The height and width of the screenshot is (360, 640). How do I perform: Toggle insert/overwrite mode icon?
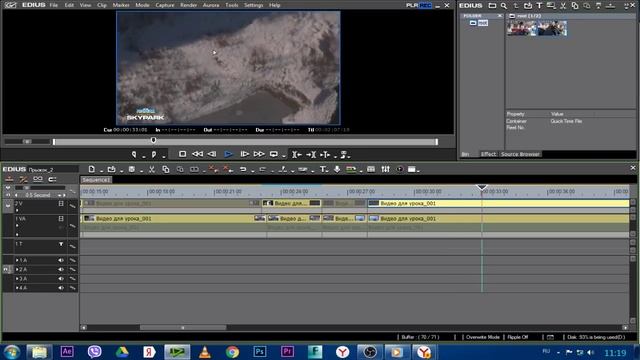coord(9,179)
